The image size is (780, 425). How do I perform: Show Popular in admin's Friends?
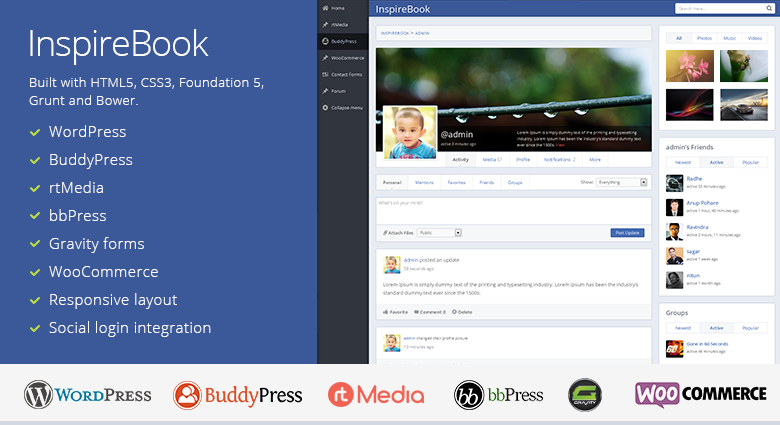(751, 162)
